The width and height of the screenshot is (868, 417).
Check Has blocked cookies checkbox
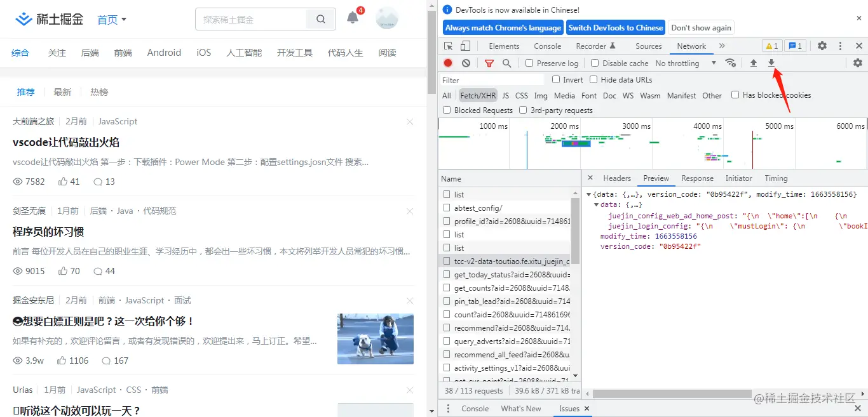pyautogui.click(x=735, y=95)
